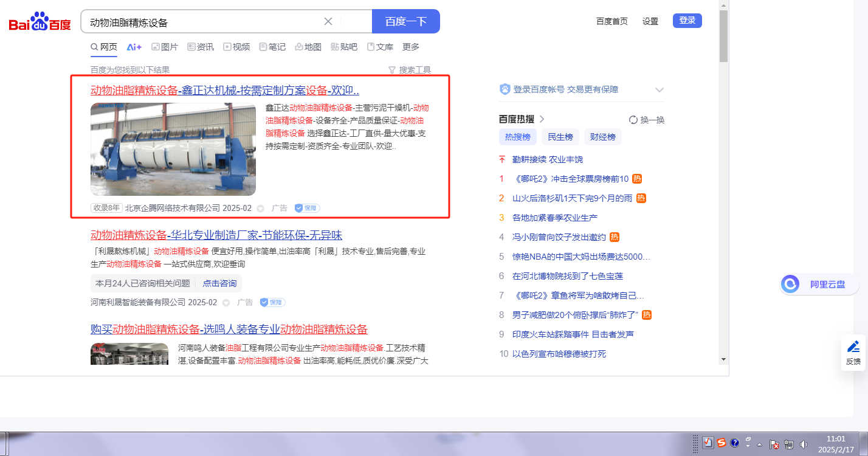Screen dimensions: 868x456
Task: Open the blue drying machine thumbnail
Action: tap(173, 149)
